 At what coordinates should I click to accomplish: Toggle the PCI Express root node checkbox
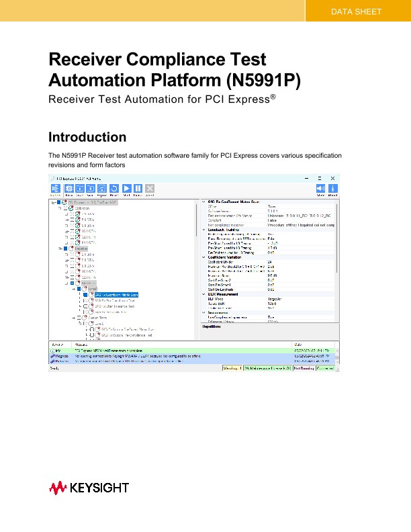point(58,203)
